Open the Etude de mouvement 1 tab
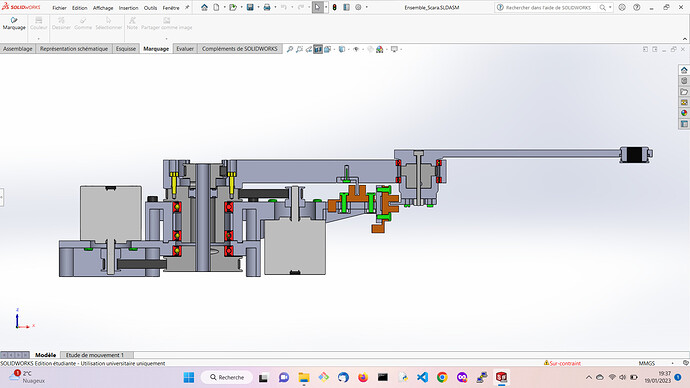The width and height of the screenshot is (690, 388). (95, 355)
